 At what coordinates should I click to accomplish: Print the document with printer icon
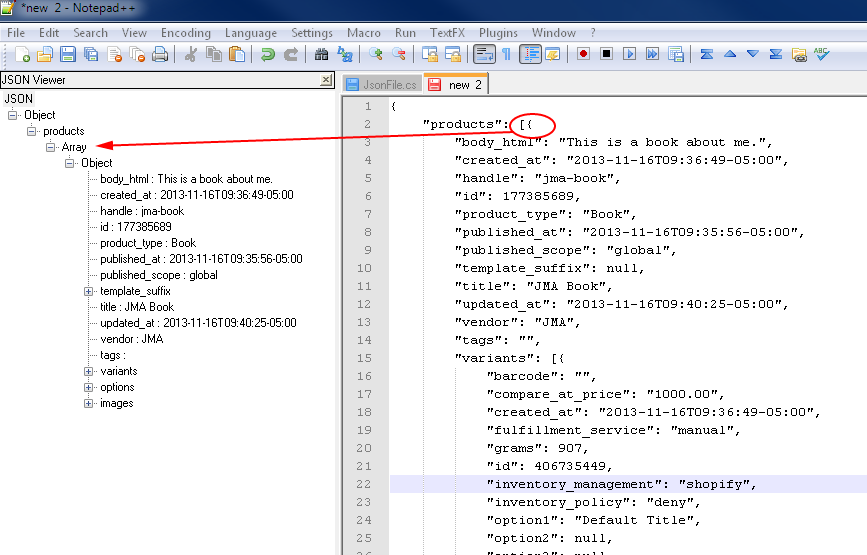(x=160, y=54)
